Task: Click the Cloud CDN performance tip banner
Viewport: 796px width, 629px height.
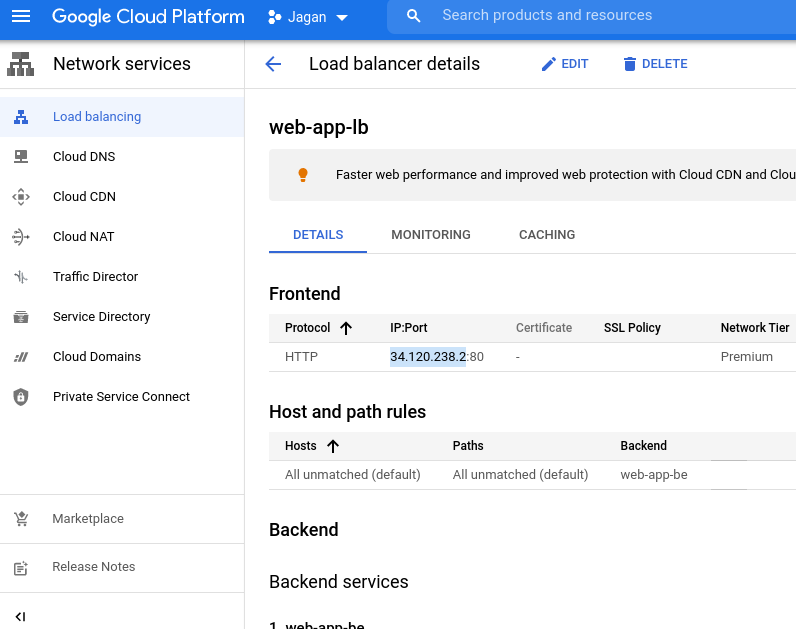Action: point(533,175)
